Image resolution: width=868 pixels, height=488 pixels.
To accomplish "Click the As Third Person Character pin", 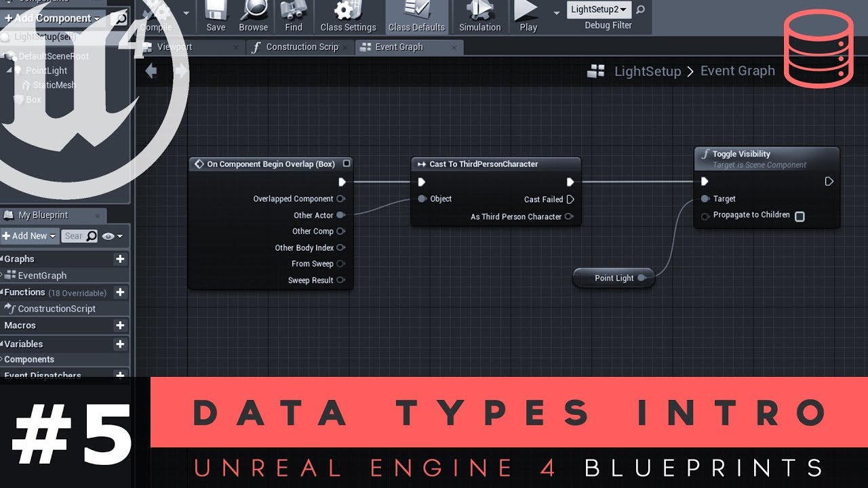I will coord(569,217).
